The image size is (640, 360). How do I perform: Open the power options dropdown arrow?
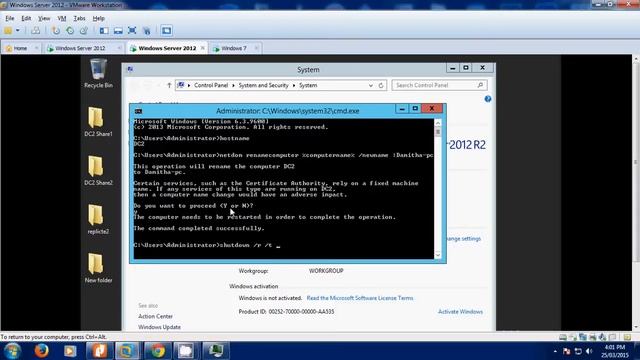click(x=18, y=31)
